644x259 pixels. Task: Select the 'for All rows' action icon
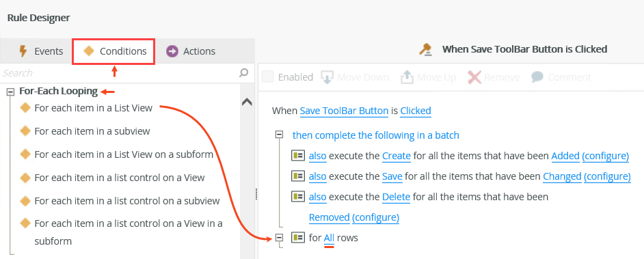[x=298, y=237]
